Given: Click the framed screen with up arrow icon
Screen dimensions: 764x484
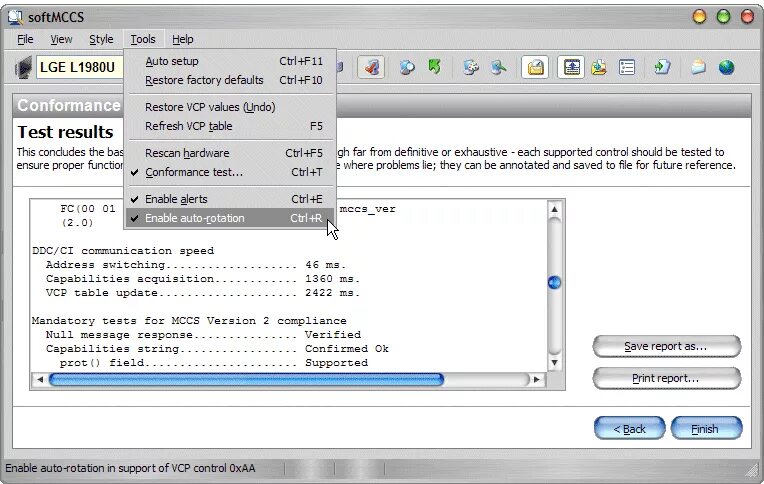Looking at the screenshot, I should [x=571, y=67].
